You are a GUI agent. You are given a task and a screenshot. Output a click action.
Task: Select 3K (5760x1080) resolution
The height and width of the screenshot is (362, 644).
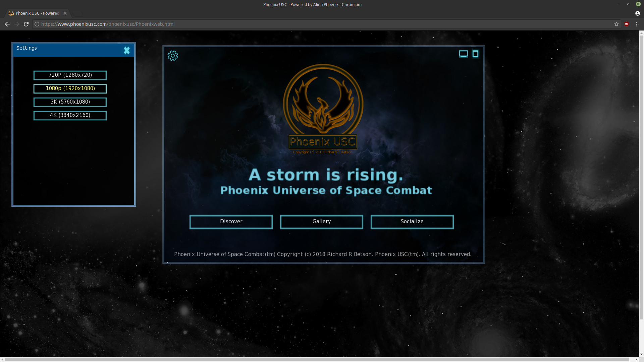click(x=70, y=102)
